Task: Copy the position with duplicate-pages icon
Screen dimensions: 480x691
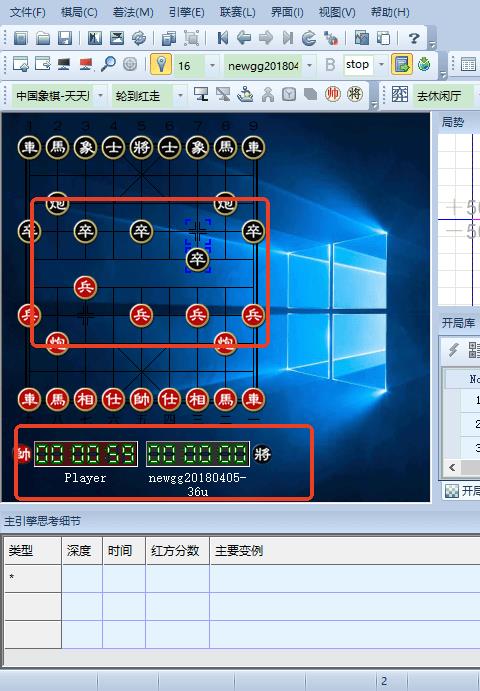Action: point(168,38)
